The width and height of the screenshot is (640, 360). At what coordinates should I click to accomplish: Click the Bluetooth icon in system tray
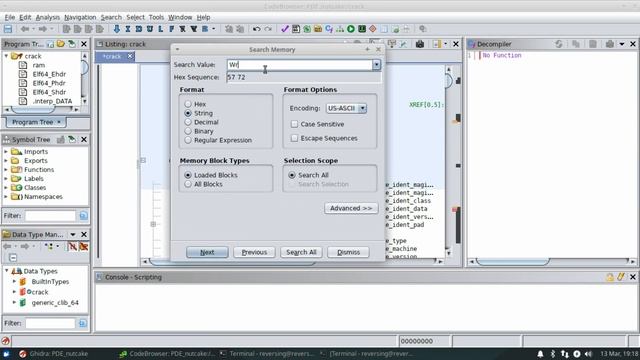553,354
